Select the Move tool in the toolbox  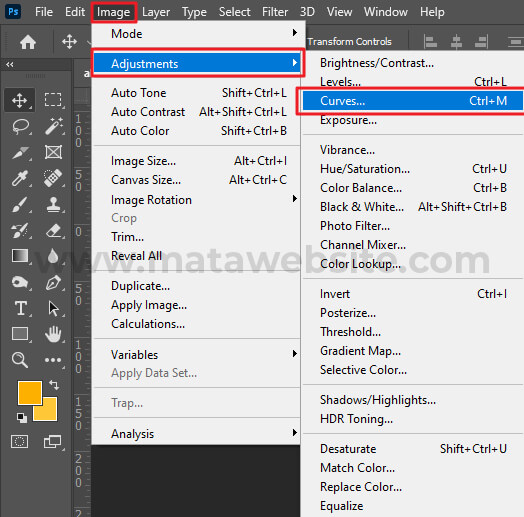(19, 100)
